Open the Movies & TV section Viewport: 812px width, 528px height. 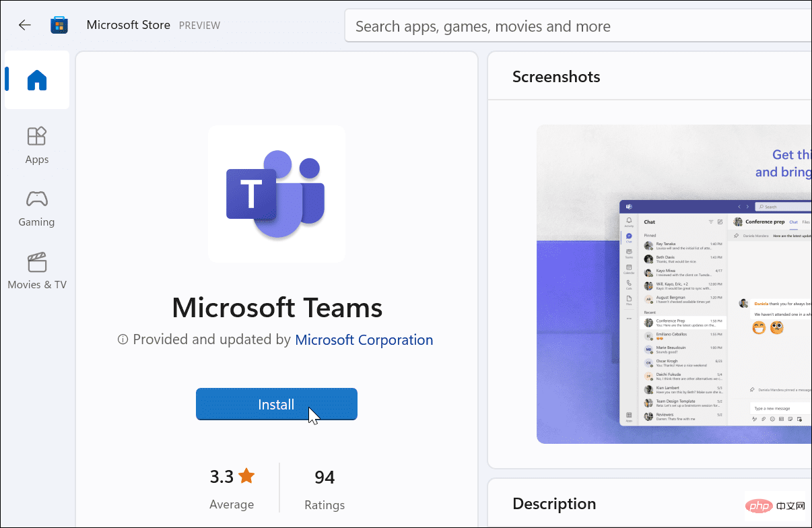pos(37,271)
